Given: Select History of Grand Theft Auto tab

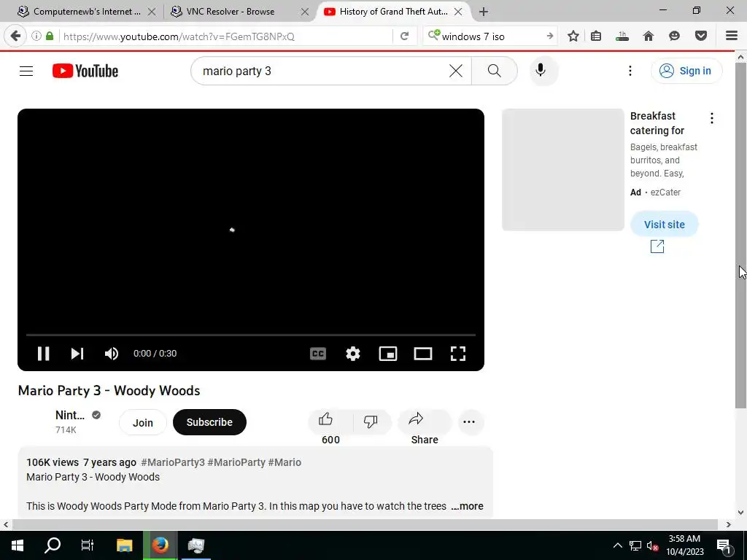Looking at the screenshot, I should pos(393,12).
